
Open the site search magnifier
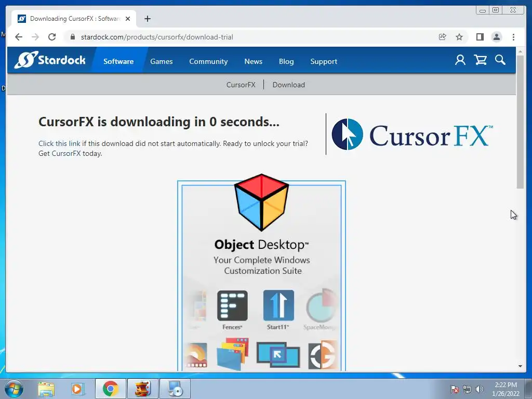click(500, 60)
